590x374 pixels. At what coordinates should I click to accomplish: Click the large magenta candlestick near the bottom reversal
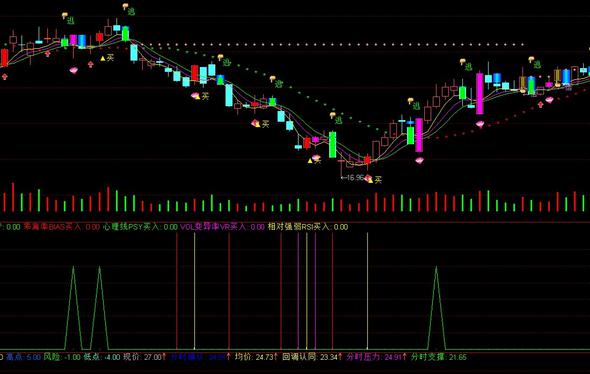pyautogui.click(x=419, y=135)
